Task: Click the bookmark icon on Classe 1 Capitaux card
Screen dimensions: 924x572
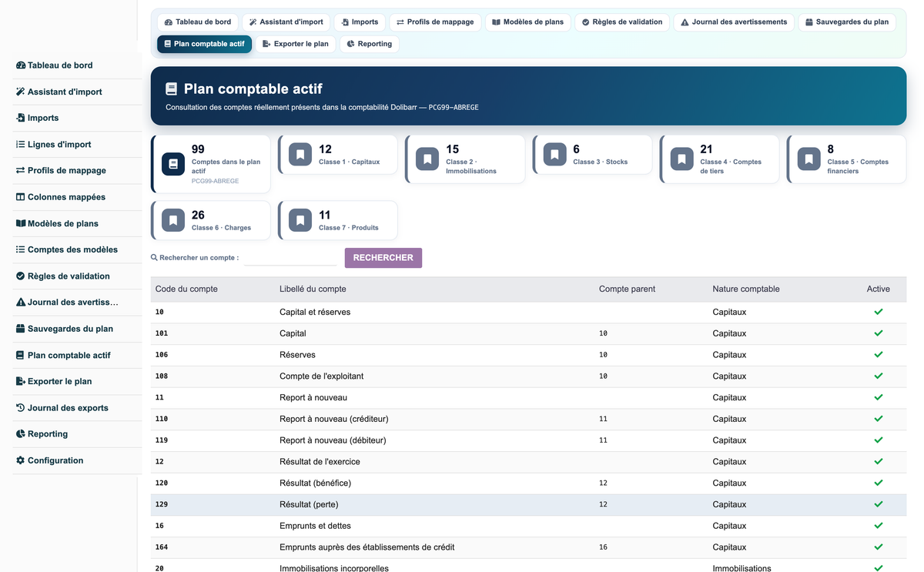Action: click(300, 155)
